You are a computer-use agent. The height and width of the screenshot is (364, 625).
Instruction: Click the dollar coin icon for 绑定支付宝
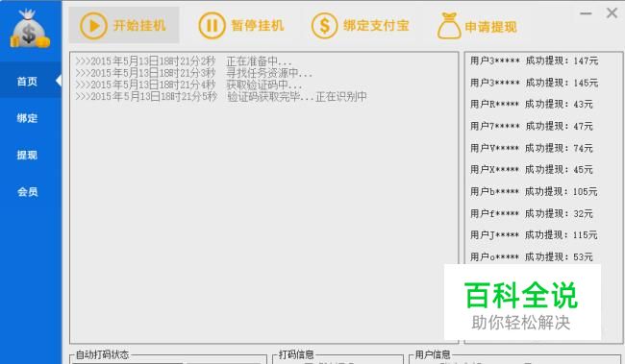coord(324,26)
